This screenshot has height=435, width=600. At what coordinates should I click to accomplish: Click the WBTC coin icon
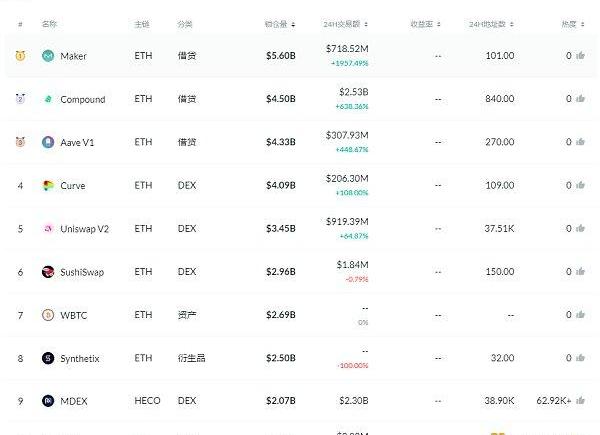click(x=48, y=315)
